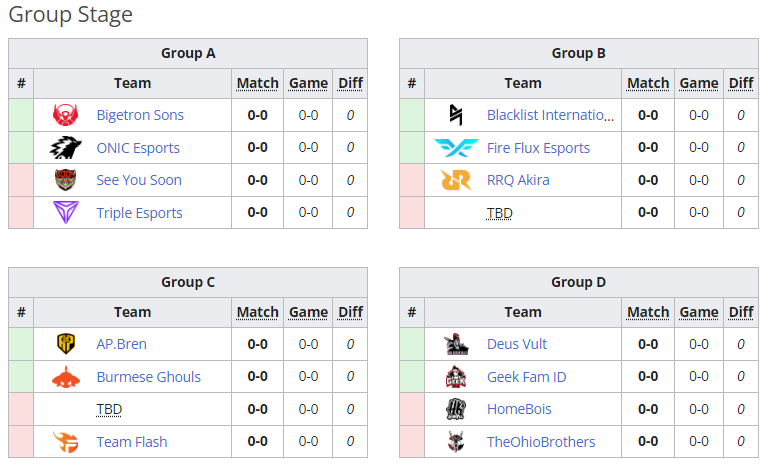Open the TheOhioBrothers team link
769x465 pixels.
541,442
